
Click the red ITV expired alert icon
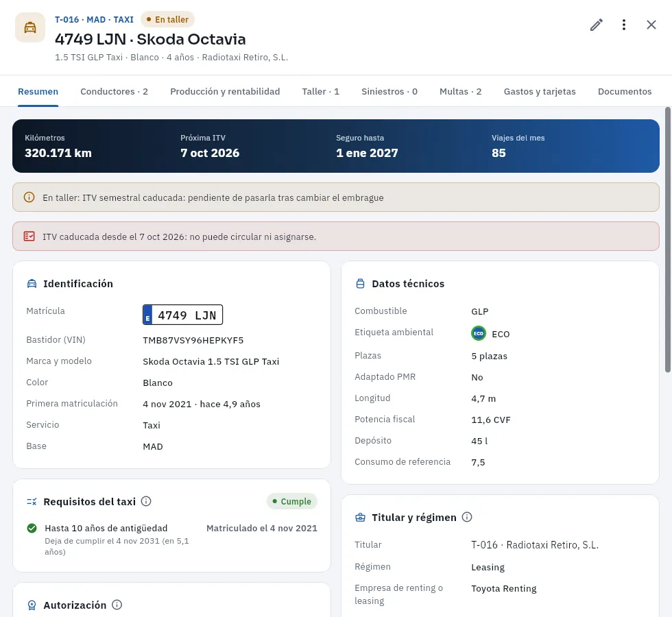29,237
